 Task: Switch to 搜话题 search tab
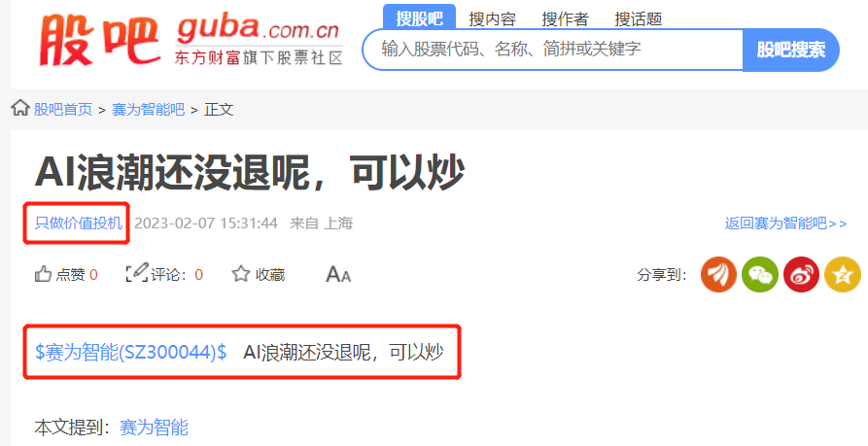coord(639,19)
